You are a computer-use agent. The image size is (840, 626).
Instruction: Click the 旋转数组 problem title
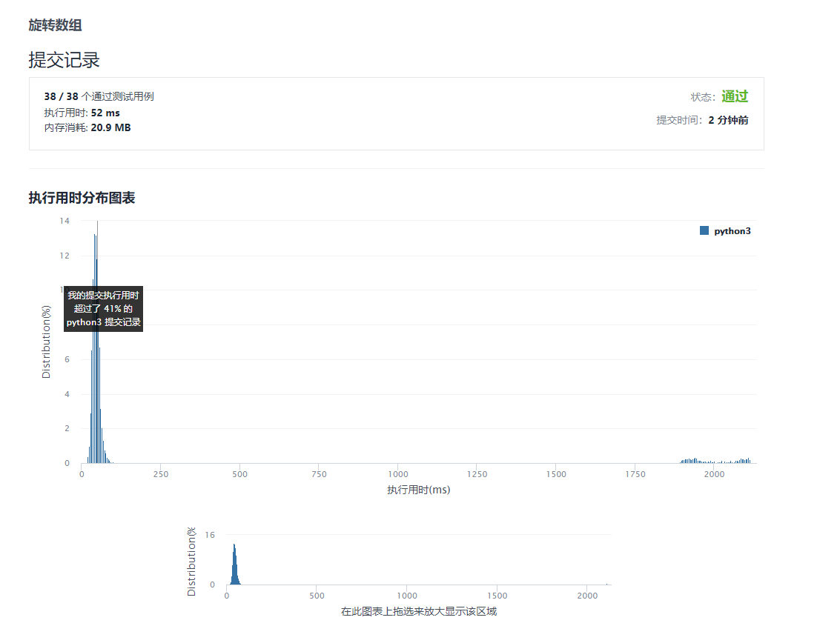[x=55, y=25]
